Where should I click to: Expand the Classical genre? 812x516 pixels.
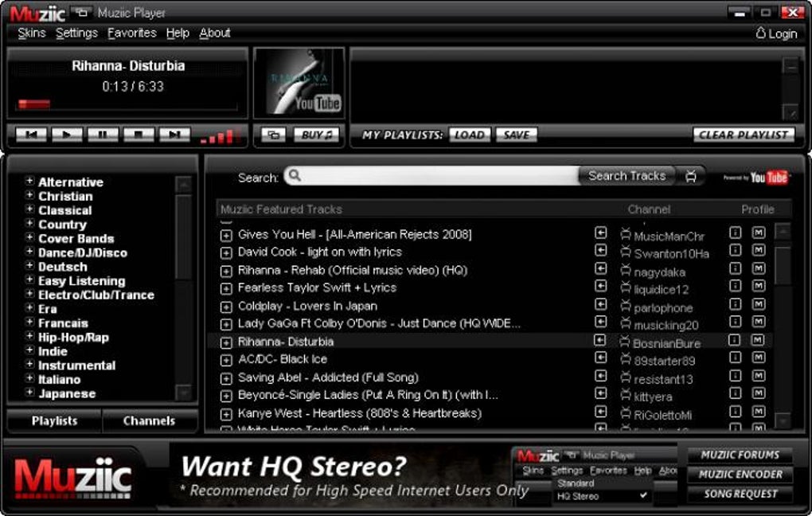pos(29,209)
